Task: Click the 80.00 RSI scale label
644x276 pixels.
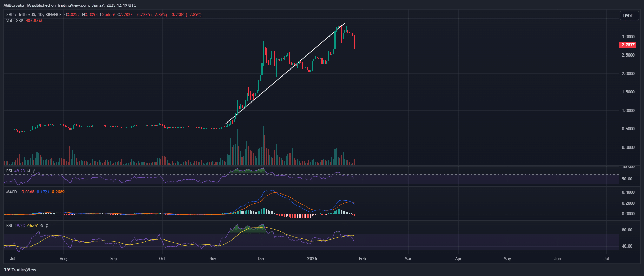Action: point(627,230)
